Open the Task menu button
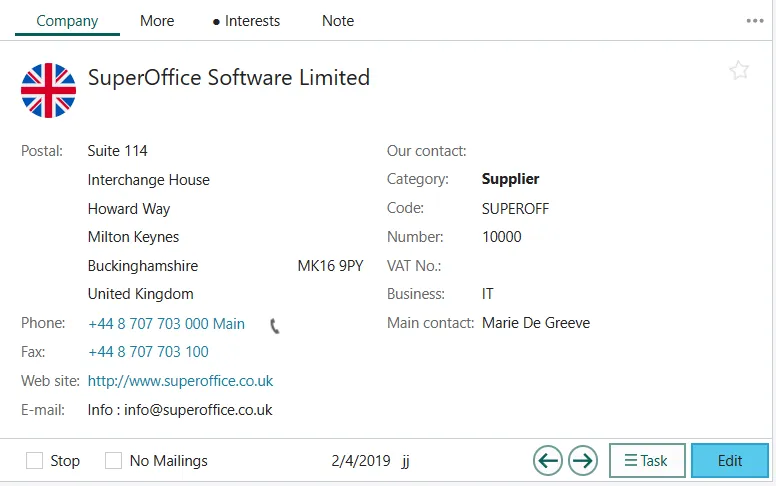776x486 pixels. (x=647, y=461)
